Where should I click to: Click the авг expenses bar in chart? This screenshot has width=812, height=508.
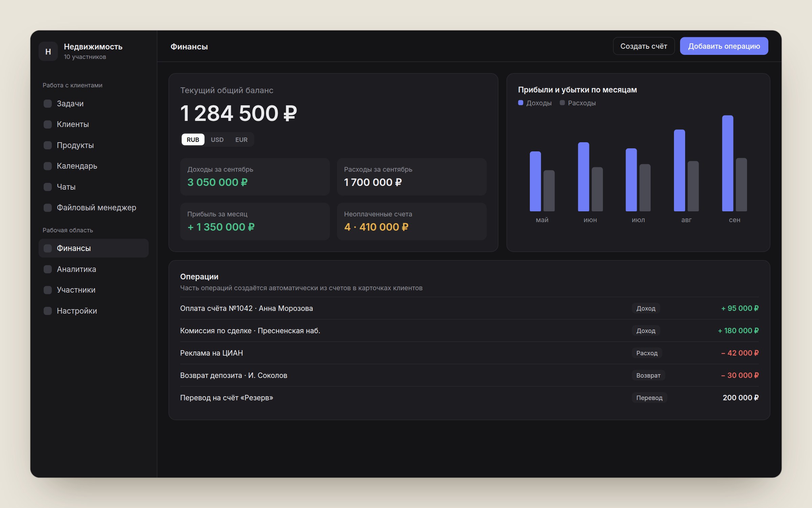[x=693, y=186]
